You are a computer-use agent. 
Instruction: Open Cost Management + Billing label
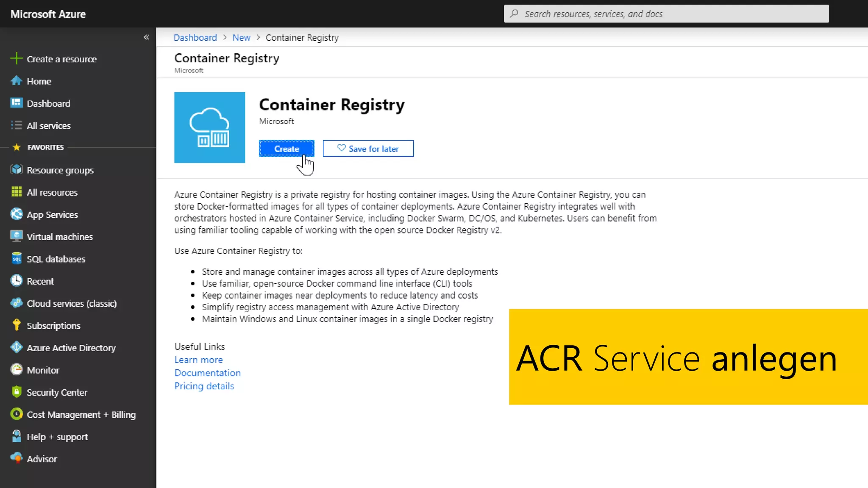[81, 414]
